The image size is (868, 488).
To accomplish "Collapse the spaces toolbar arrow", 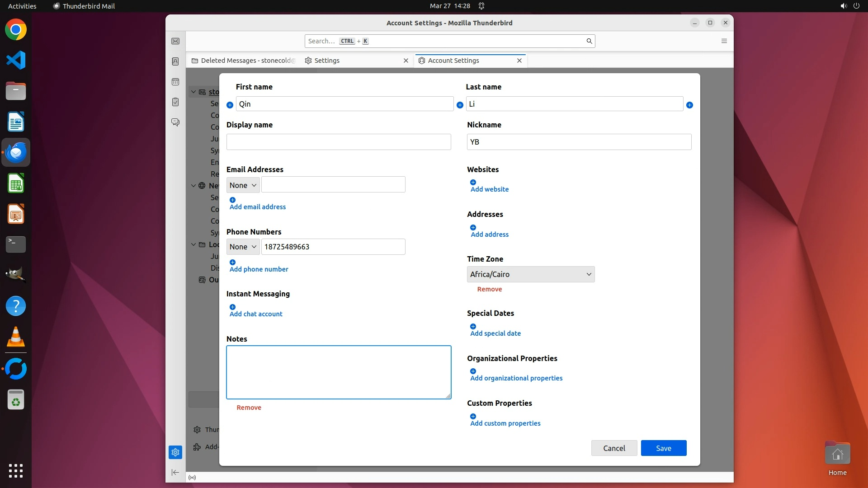I will tap(175, 472).
